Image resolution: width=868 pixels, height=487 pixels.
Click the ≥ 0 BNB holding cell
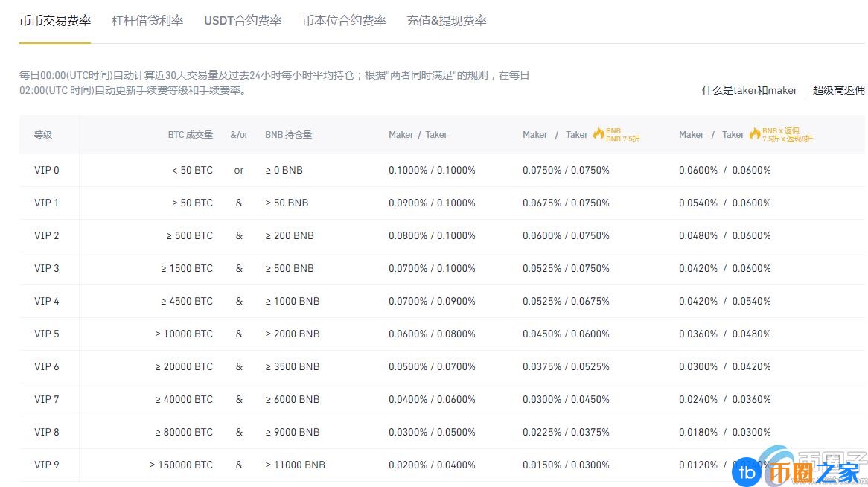pos(284,170)
